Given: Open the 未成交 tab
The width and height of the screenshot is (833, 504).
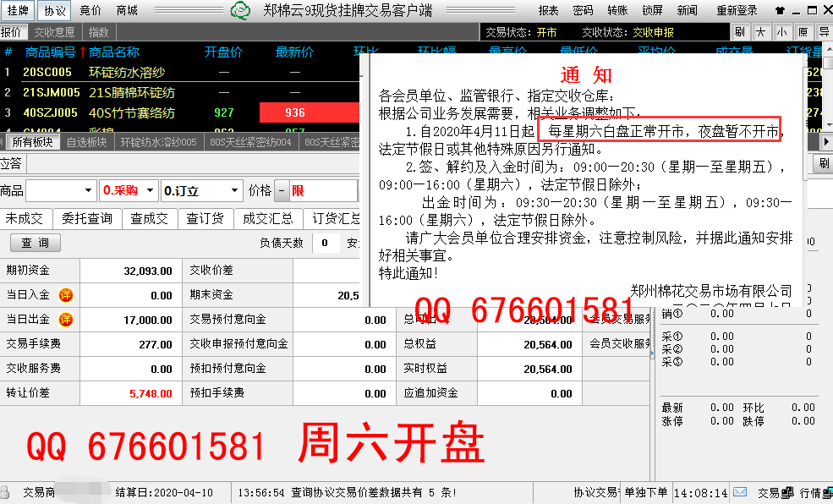Looking at the screenshot, I should 25,218.
